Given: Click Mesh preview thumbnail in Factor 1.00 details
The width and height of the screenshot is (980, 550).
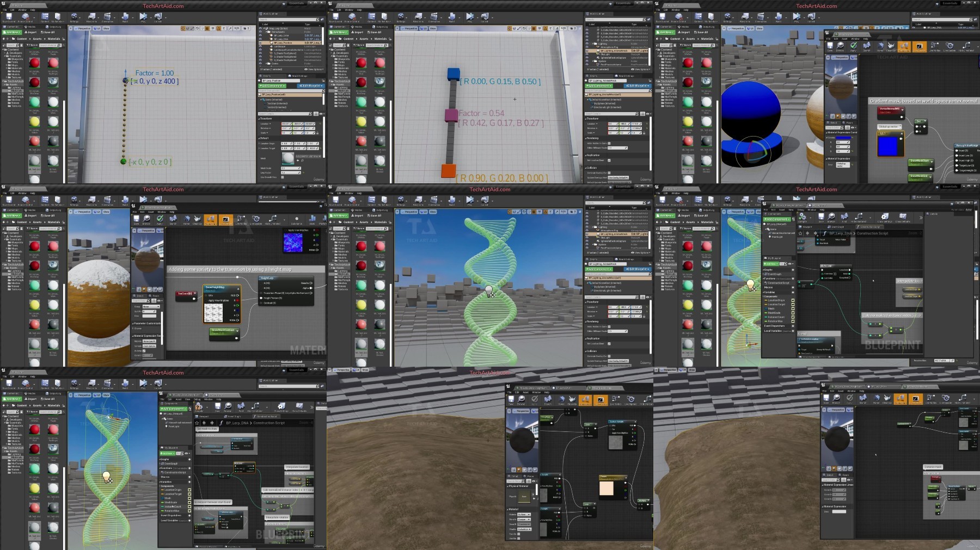Looking at the screenshot, I should [287, 158].
